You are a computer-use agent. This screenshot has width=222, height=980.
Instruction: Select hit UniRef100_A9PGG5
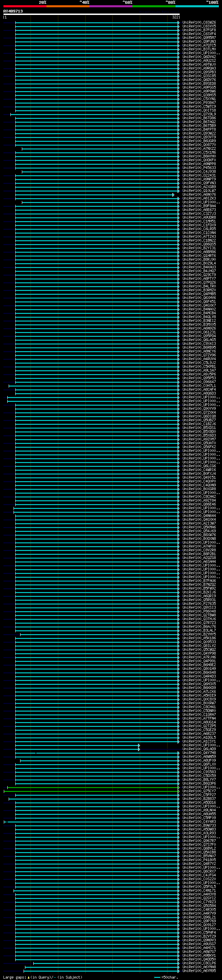pos(199,88)
